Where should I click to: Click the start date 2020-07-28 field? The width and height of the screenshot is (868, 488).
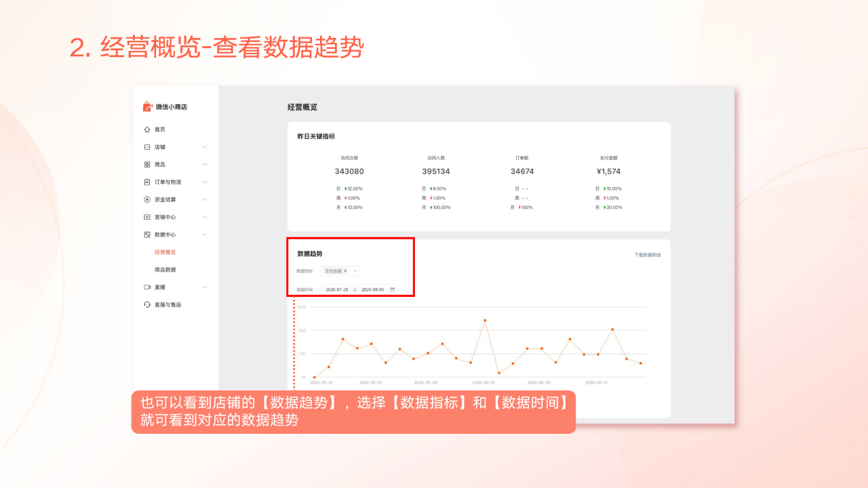tap(337, 289)
